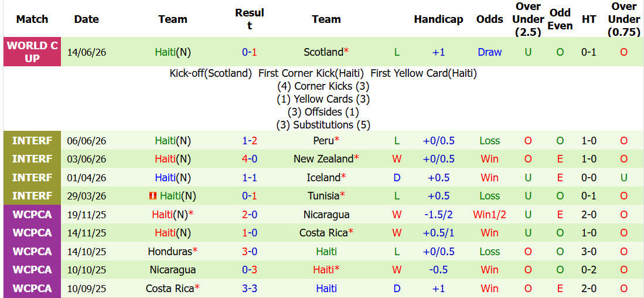
Task: Click the Odd Even column header
Action: tap(560, 19)
